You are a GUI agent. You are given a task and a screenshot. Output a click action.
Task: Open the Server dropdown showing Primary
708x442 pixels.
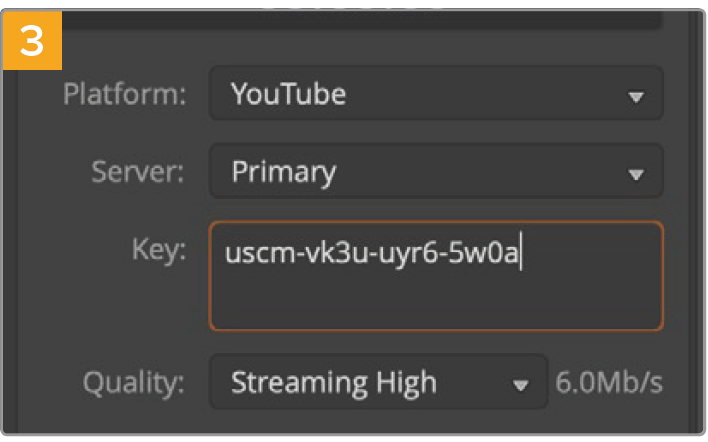[x=435, y=172]
